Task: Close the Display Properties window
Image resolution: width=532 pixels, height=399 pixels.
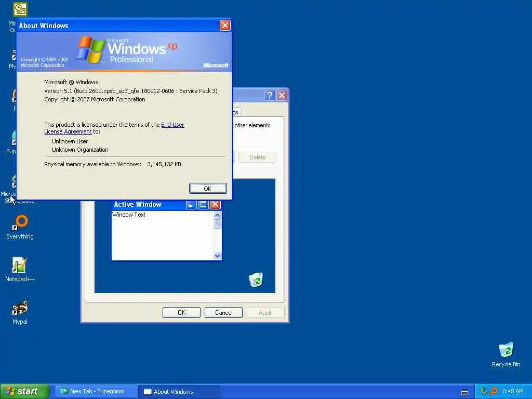Action: pos(282,96)
